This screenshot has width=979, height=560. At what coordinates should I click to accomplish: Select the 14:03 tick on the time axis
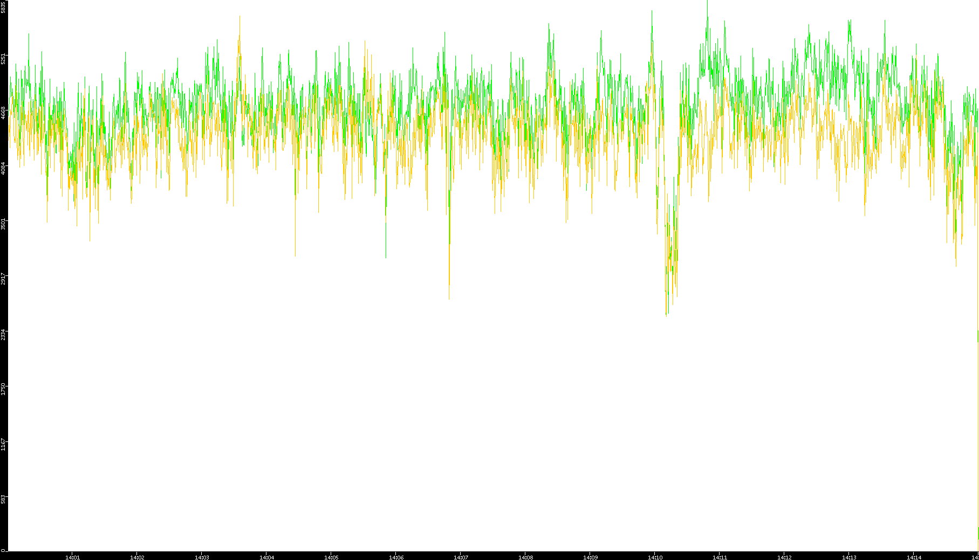point(202,557)
